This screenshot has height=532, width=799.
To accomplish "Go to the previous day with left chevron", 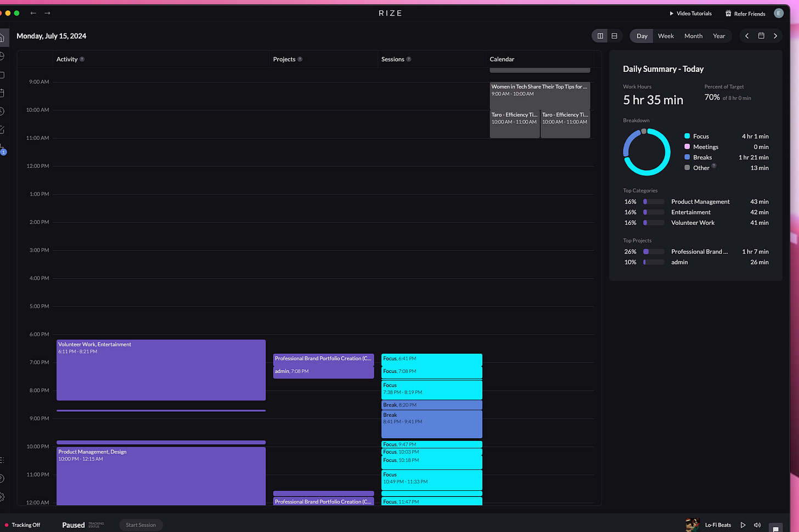I will [747, 36].
